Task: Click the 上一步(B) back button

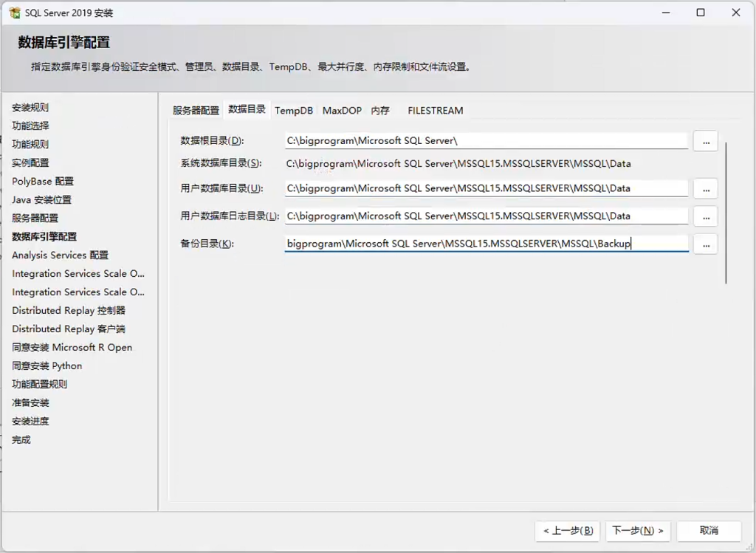Action: coord(568,531)
